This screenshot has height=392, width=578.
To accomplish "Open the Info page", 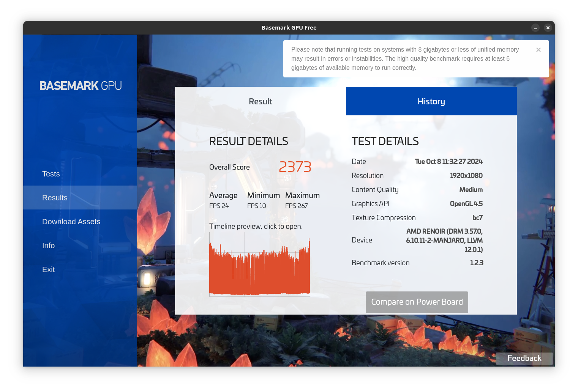I will point(48,246).
